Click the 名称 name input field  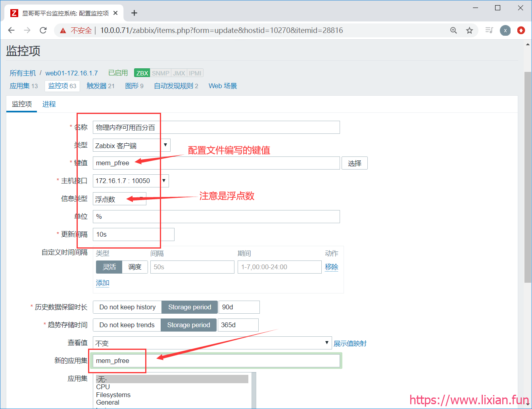pos(216,127)
